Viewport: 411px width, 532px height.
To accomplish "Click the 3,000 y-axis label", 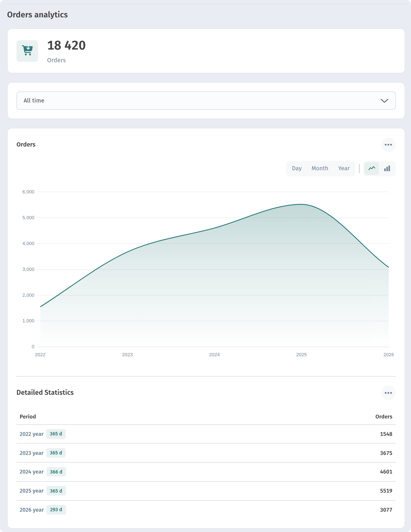I will tap(28, 269).
